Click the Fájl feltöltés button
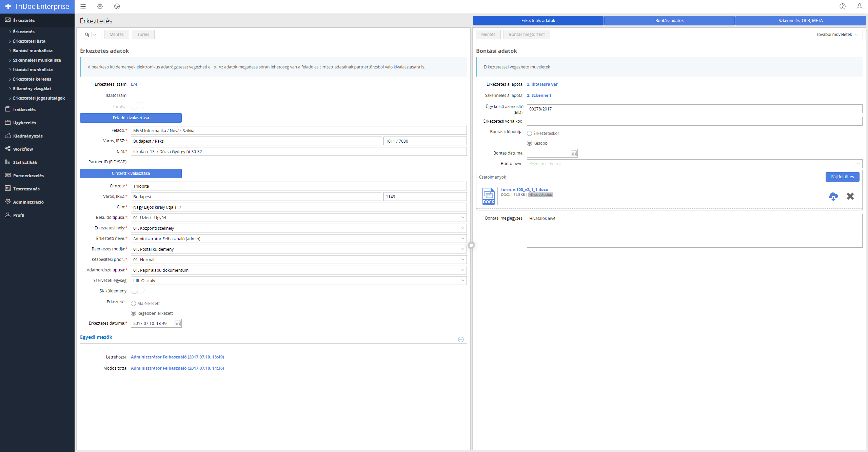Image resolution: width=868 pixels, height=452 pixels. coord(842,177)
